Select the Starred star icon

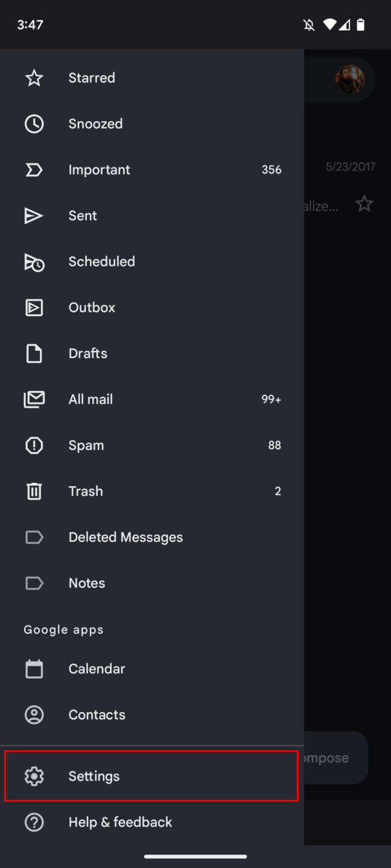[x=34, y=78]
